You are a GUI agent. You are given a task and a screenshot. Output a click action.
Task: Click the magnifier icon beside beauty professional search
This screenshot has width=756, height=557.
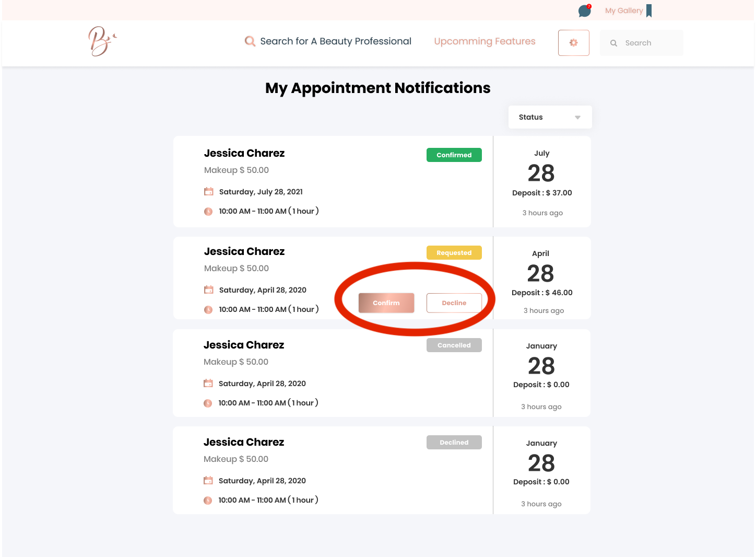pos(250,41)
